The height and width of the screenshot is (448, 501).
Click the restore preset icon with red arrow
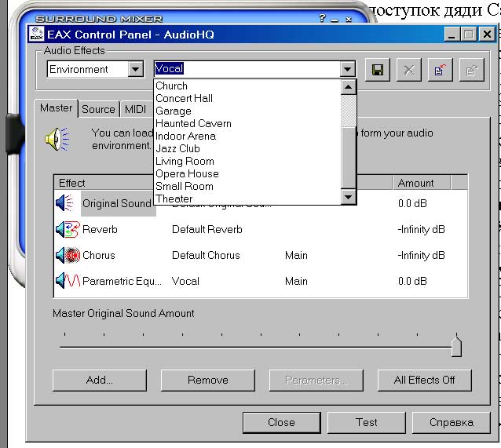tap(439, 70)
